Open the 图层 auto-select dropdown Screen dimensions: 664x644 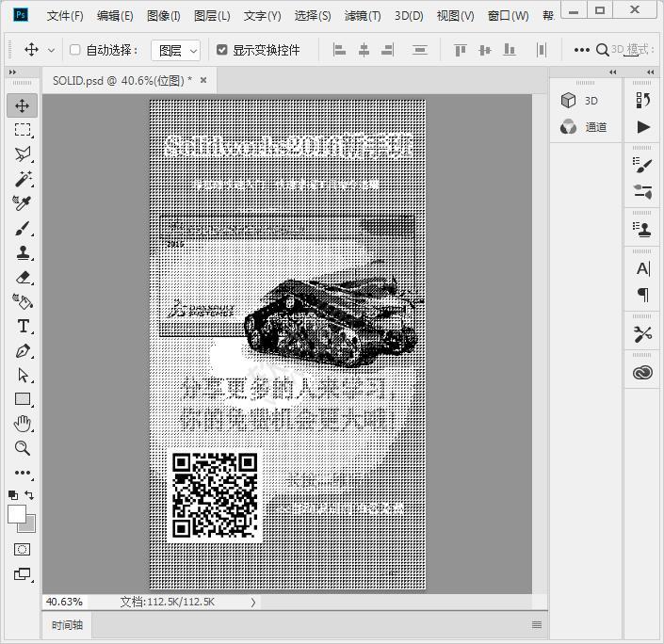click(x=176, y=50)
